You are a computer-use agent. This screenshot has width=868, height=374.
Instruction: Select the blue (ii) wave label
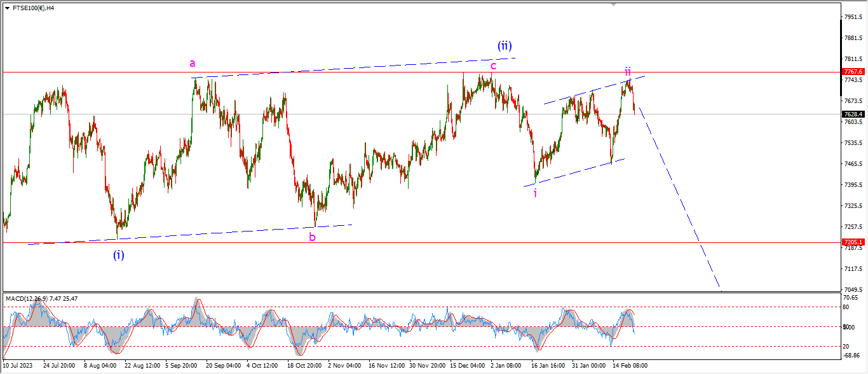(x=505, y=46)
